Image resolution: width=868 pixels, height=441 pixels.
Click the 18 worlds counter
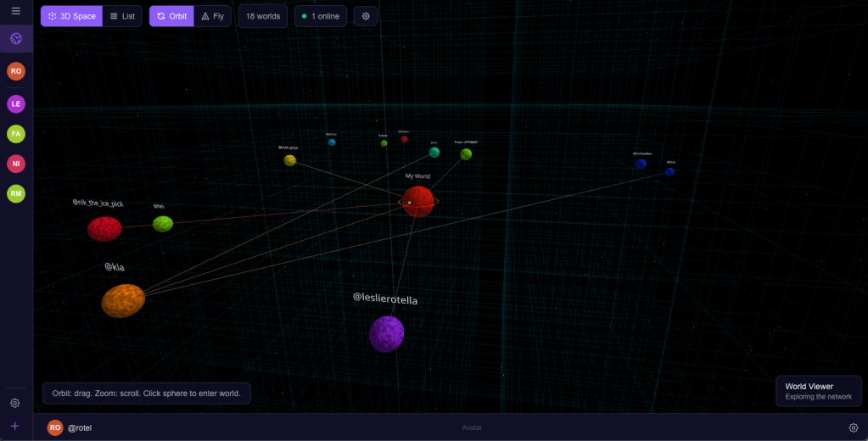pos(263,16)
